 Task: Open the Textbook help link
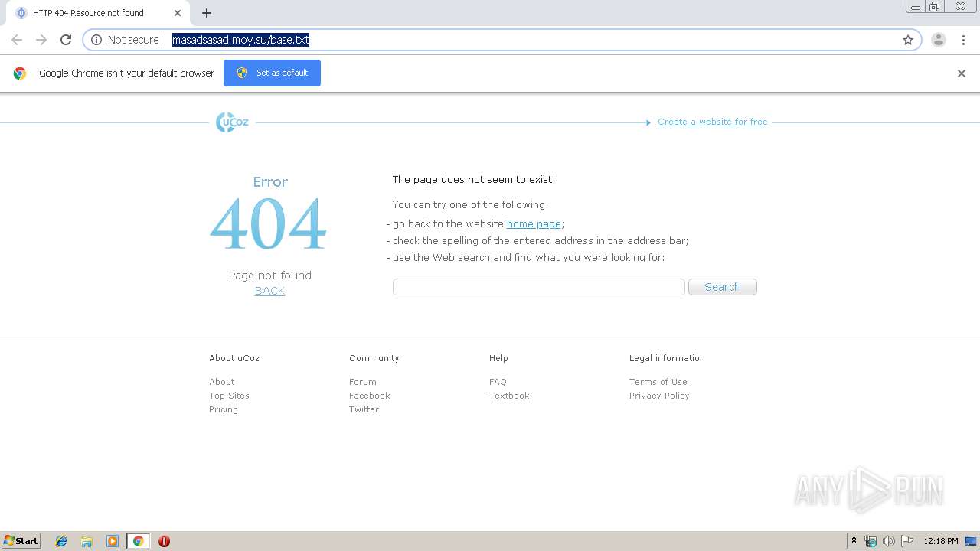click(509, 396)
